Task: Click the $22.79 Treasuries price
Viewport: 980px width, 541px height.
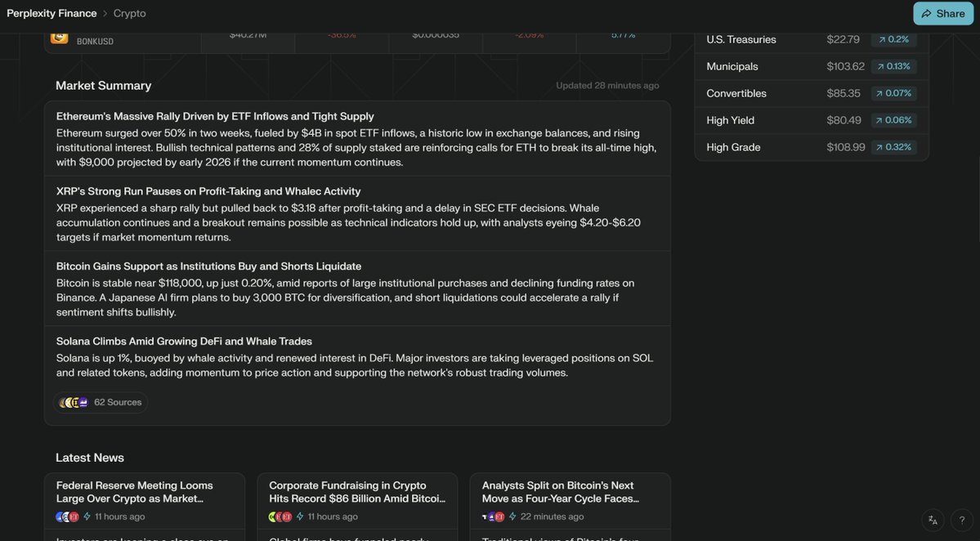Action: point(843,39)
